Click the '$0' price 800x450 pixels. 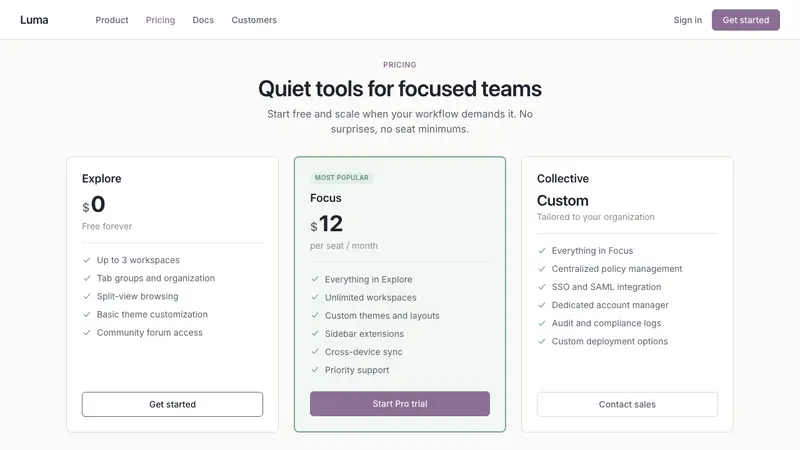pyautogui.click(x=93, y=205)
